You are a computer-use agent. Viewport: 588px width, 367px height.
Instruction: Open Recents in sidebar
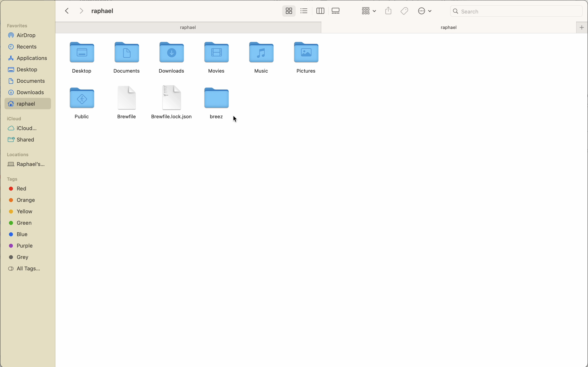point(28,47)
